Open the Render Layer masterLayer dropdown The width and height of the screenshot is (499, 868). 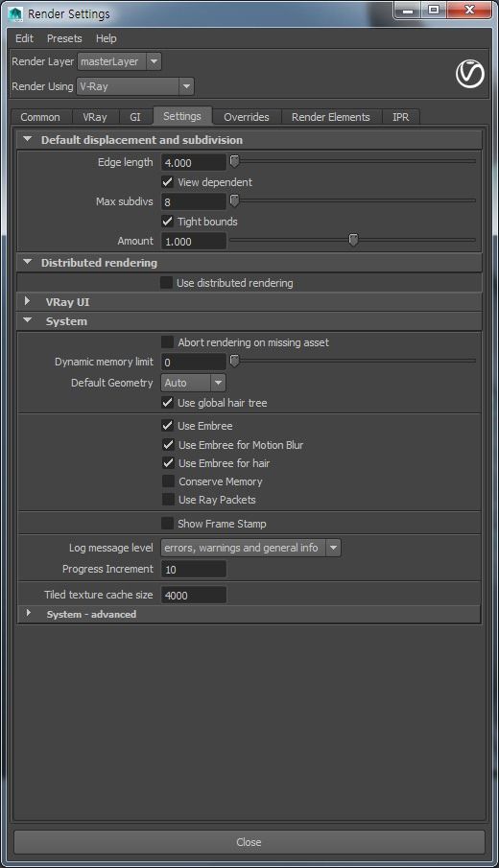(119, 61)
